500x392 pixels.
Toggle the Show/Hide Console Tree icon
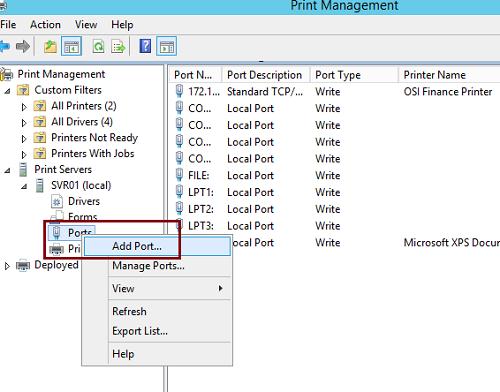pos(71,46)
